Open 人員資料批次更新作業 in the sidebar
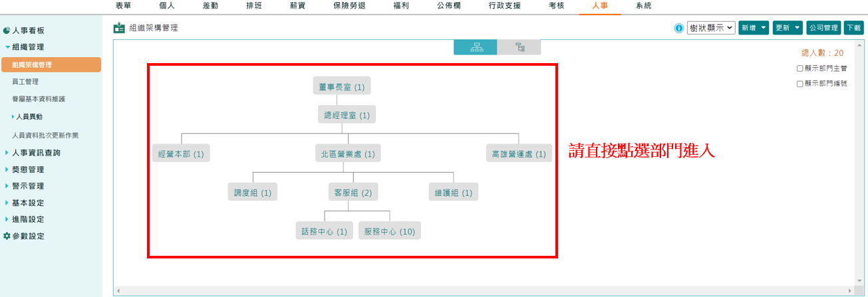Screen dimensions: 868x297 click(x=45, y=135)
